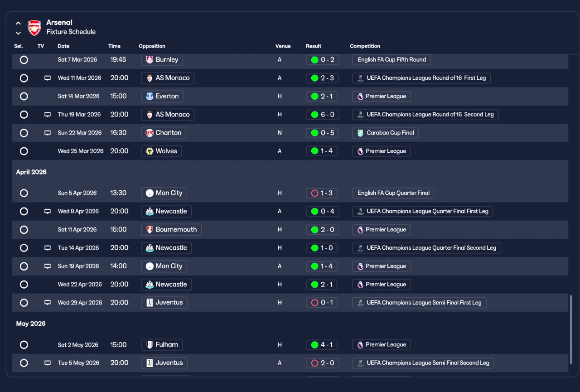Sort by the Competition column header

[365, 46]
